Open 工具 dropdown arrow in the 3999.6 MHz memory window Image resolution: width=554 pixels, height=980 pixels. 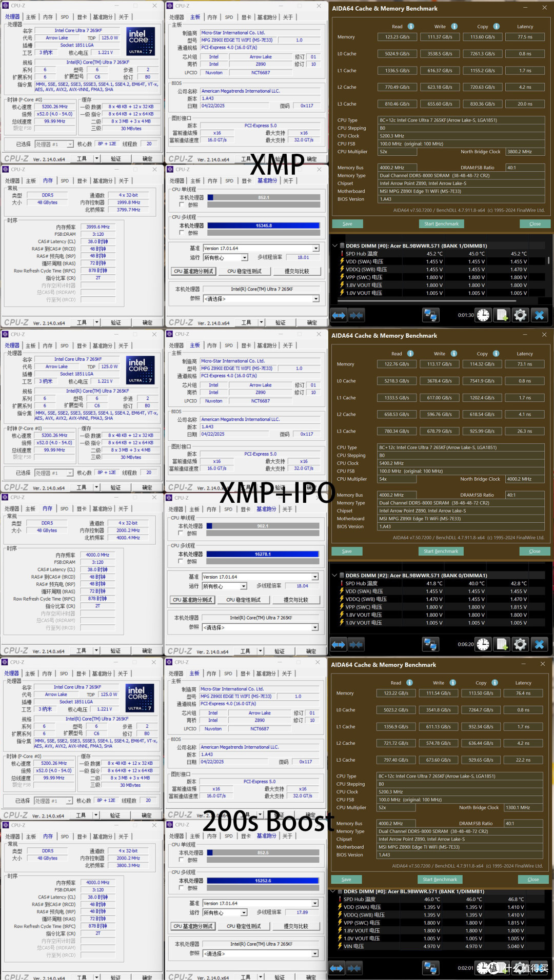[97, 322]
